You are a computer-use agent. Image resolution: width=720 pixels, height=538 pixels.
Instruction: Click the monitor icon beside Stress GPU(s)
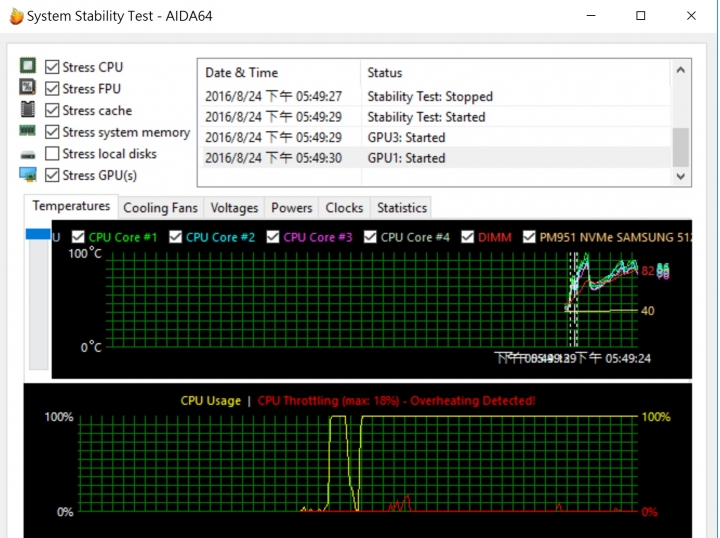(28, 175)
